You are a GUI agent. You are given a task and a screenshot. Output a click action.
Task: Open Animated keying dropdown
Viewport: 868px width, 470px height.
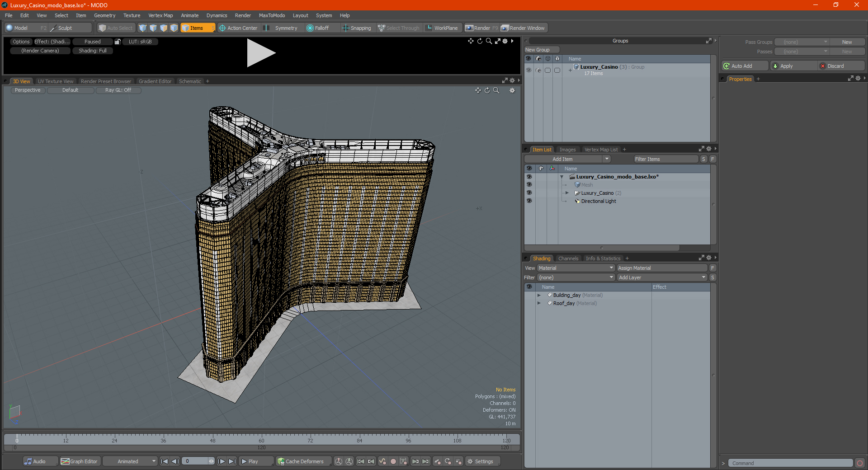(130, 461)
